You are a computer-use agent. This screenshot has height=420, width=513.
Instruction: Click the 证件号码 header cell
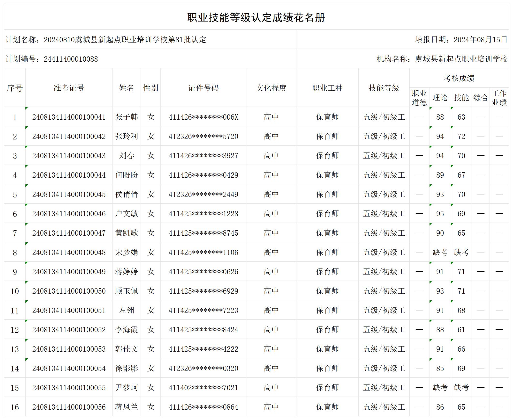tap(204, 88)
